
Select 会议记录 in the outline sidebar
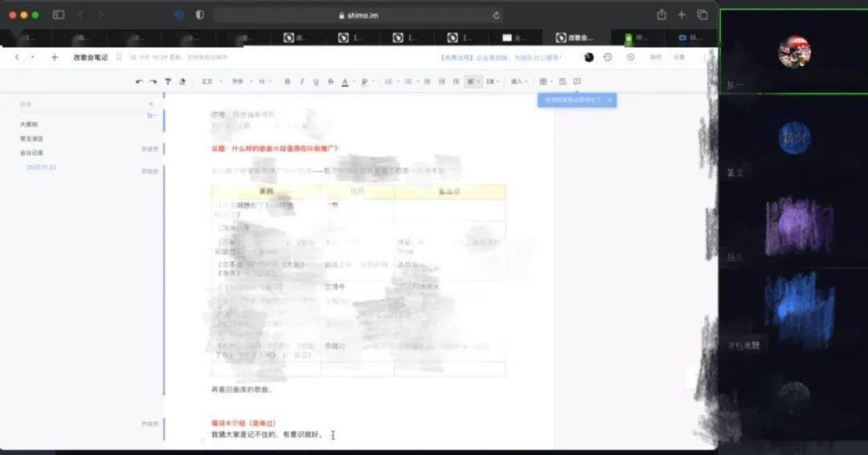point(32,153)
